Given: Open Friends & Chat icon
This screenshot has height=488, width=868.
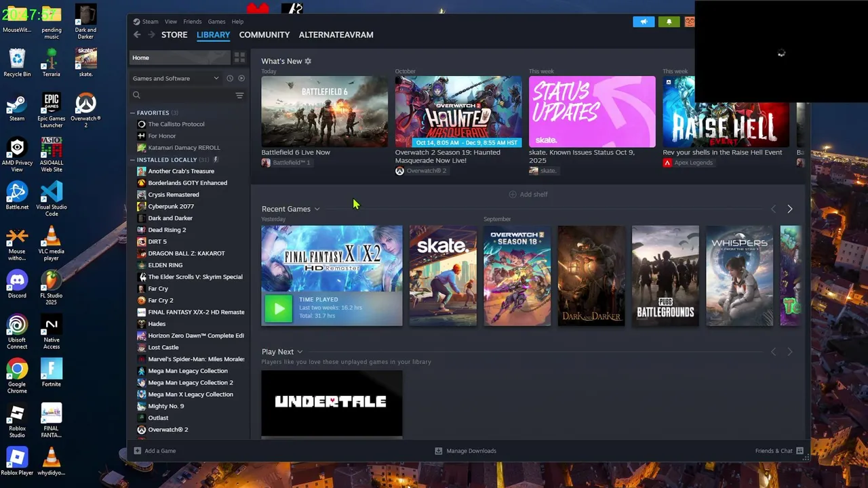Looking at the screenshot, I should click(800, 451).
